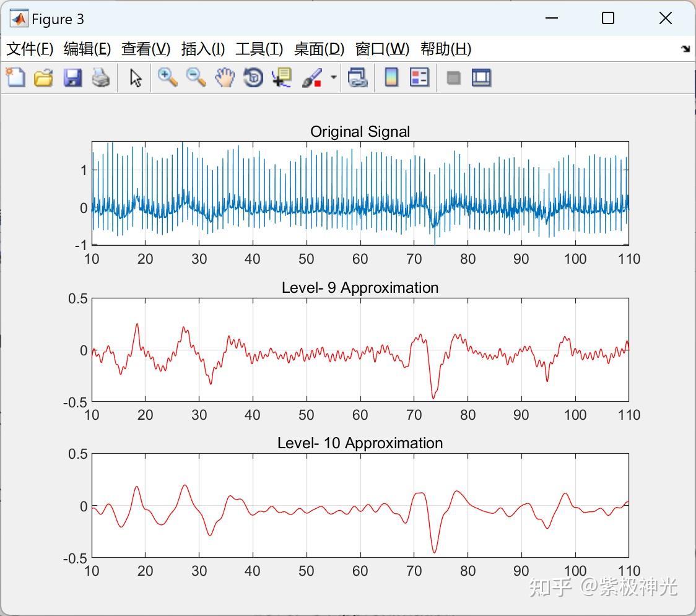The image size is (696, 616).
Task: Create a new figure with the New icon
Action: pyautogui.click(x=14, y=77)
